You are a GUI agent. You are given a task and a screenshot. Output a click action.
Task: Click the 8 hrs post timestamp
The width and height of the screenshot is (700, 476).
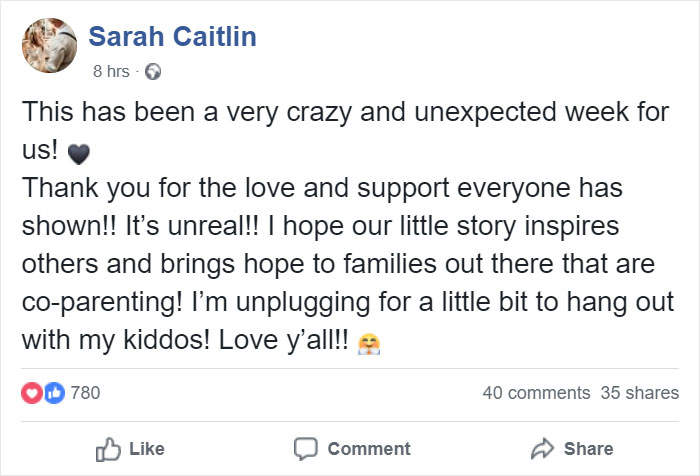click(110, 72)
